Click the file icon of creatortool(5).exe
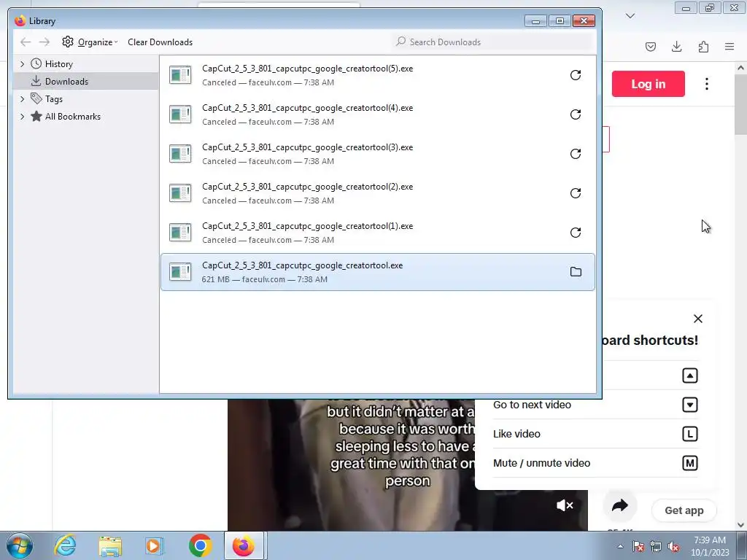The height and width of the screenshot is (560, 747). point(181,75)
